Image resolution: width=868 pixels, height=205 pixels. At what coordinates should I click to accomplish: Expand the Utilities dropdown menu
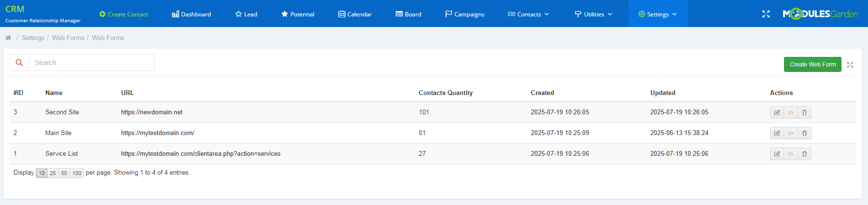(x=593, y=14)
